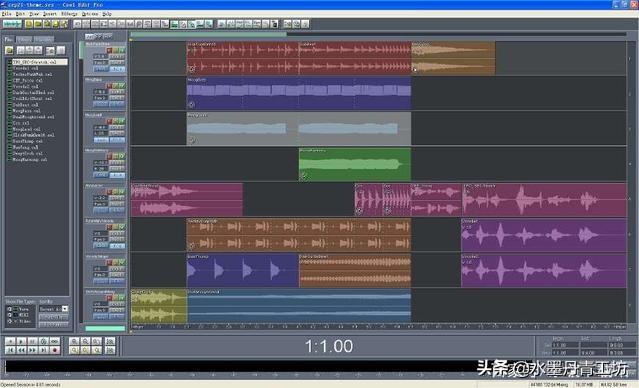Screen dimensions: 639x388
Task: Click the Rewind transport button
Action: (x=22, y=350)
